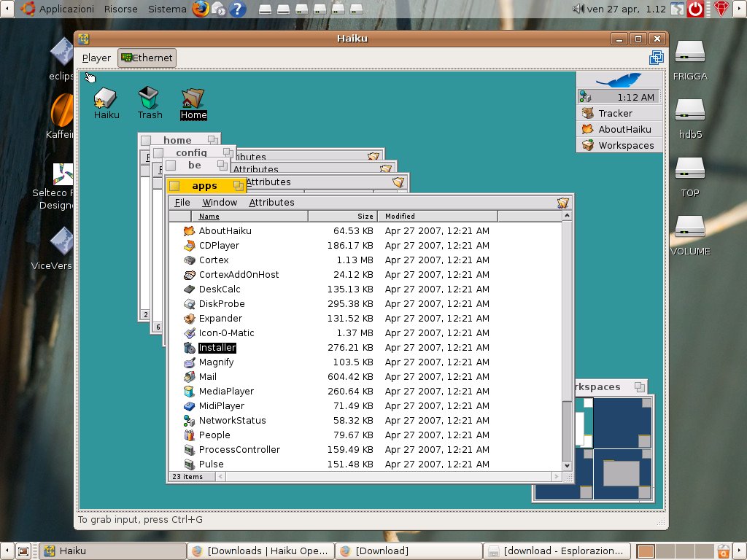747x560 pixels.
Task: Click the Trash icon on Haiku desktop
Action: (149, 98)
